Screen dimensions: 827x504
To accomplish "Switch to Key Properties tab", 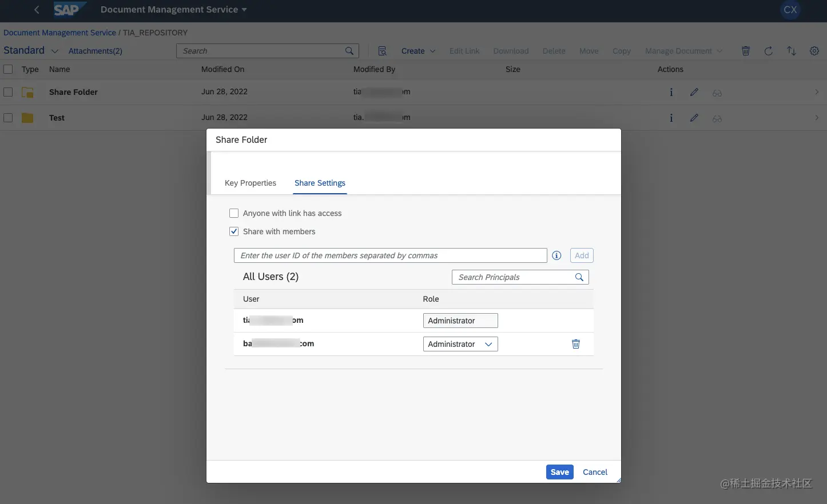I will tap(251, 183).
